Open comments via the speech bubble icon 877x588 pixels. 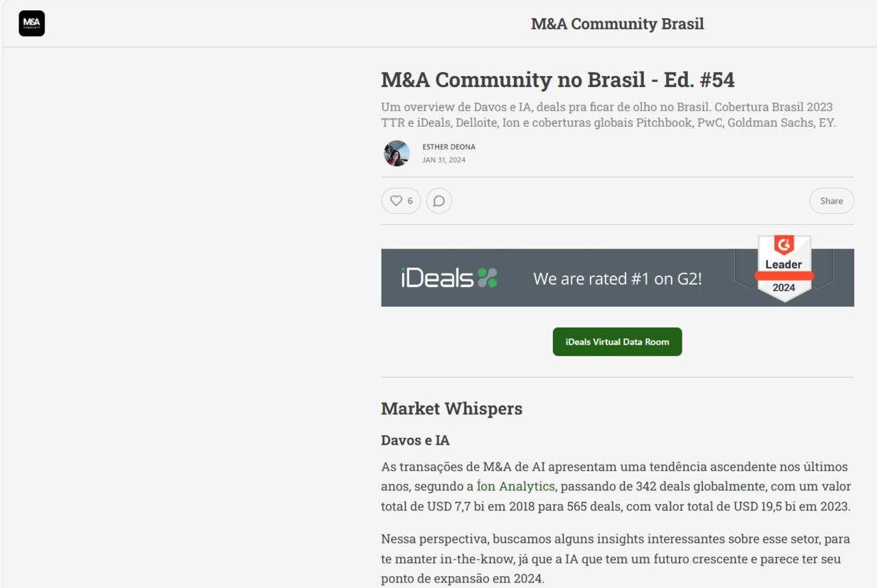tap(439, 201)
